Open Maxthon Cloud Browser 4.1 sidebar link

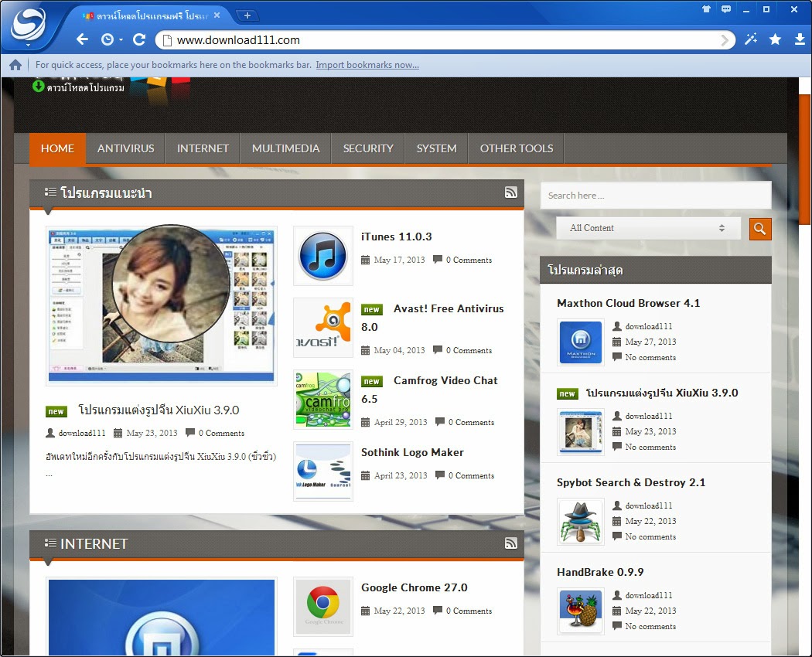click(628, 304)
